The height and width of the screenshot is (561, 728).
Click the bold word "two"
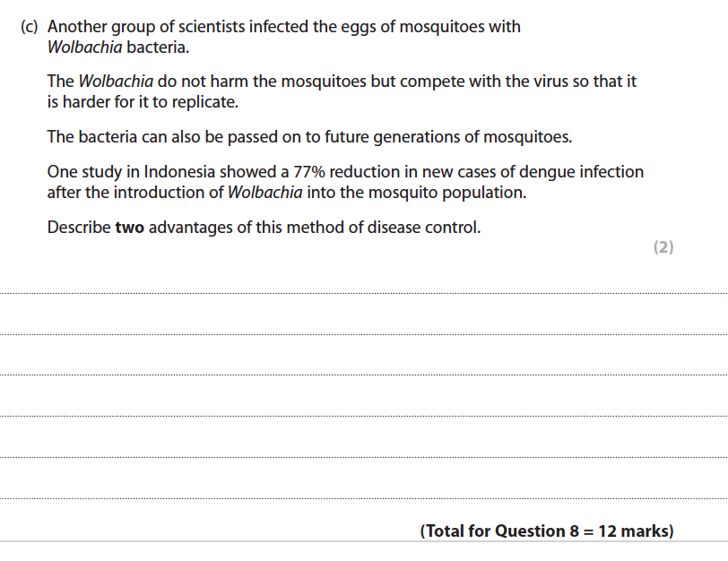[129, 228]
